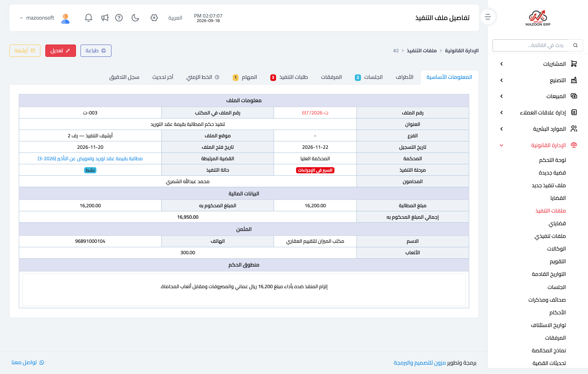588x374 pixels.
Task: Open الأحكام in sidebar
Action: [557, 313]
